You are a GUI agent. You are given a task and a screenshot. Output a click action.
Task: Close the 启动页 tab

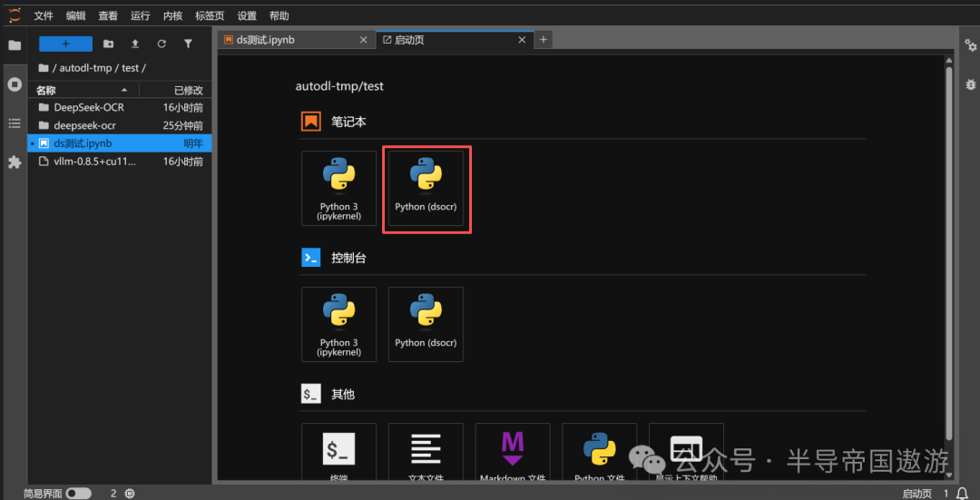click(523, 39)
